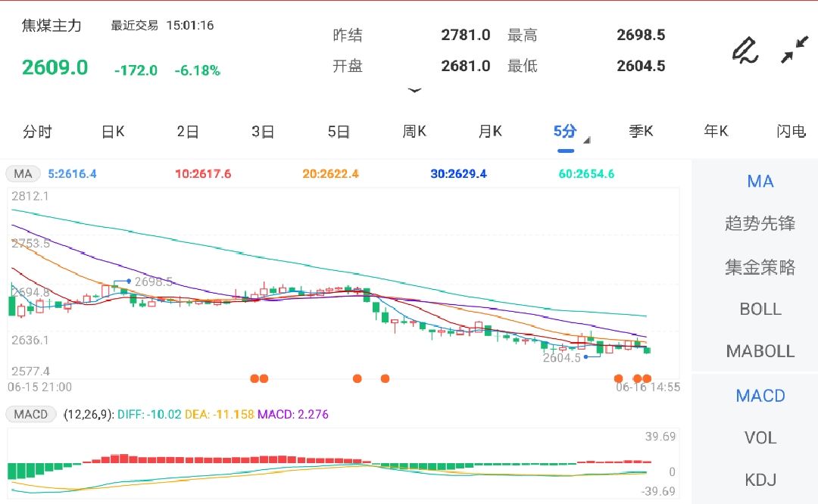818x504 pixels.
Task: Click the (12,26,9) MACD parameters
Action: pyautogui.click(x=88, y=415)
